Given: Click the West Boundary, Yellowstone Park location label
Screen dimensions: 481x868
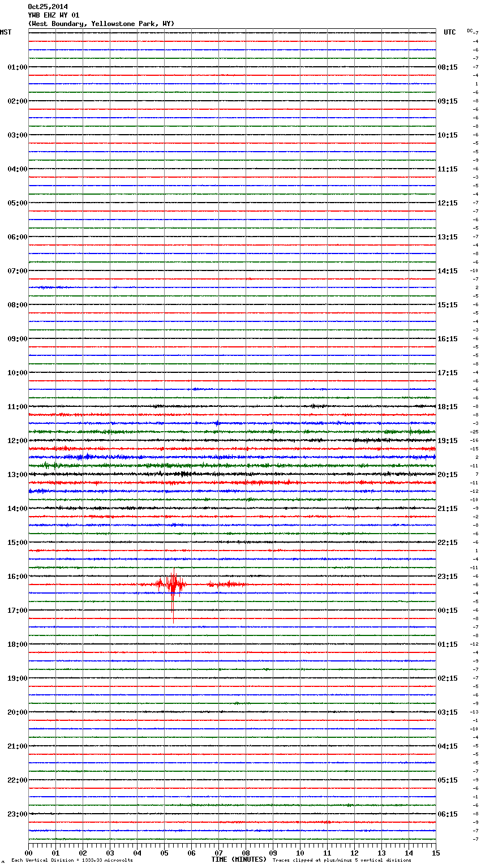Looking at the screenshot, I should click(101, 24).
